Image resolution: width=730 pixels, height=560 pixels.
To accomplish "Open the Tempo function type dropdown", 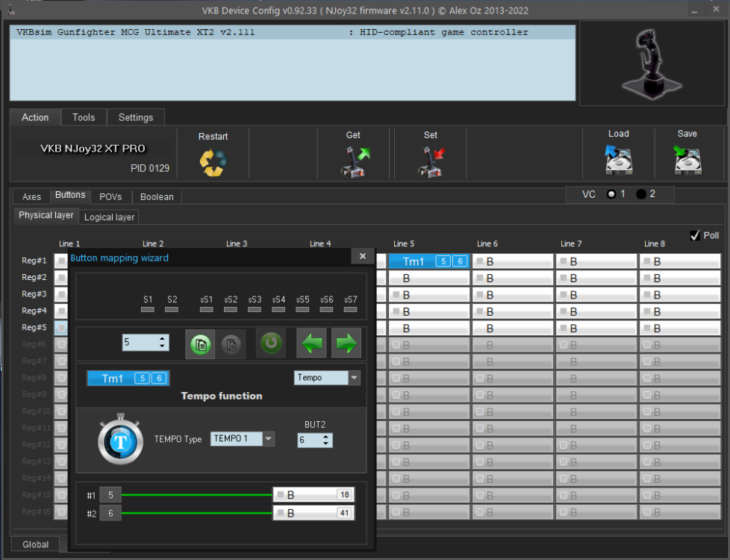I will [354, 378].
